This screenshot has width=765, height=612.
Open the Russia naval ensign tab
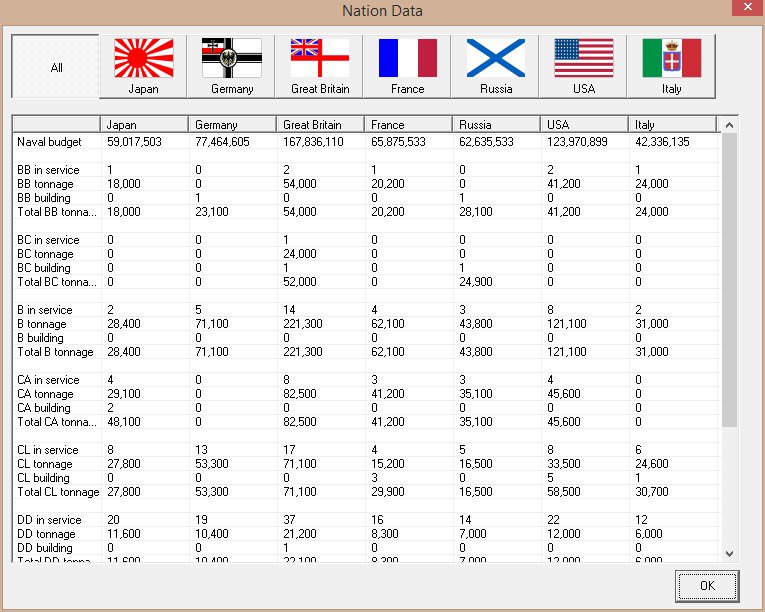[x=496, y=66]
